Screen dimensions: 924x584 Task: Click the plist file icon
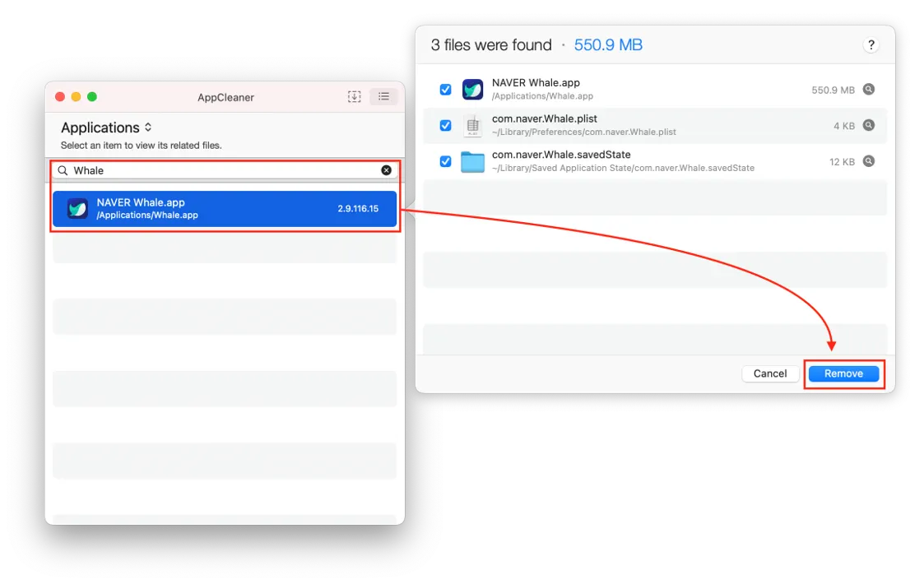click(x=472, y=126)
